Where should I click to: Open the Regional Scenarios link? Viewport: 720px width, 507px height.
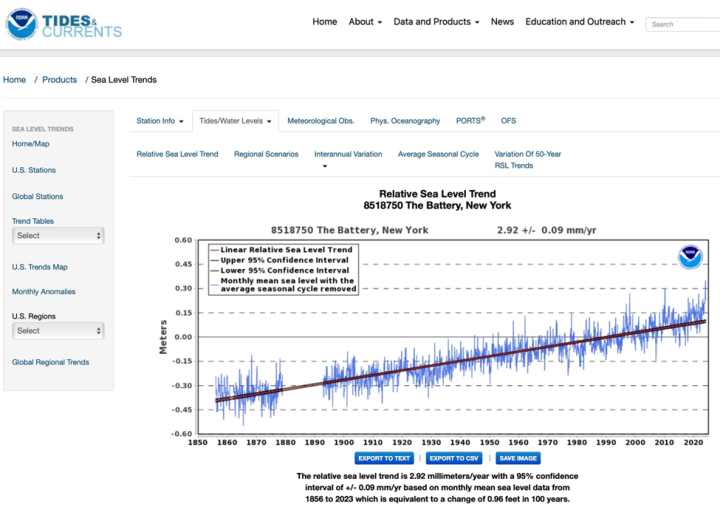[266, 154]
